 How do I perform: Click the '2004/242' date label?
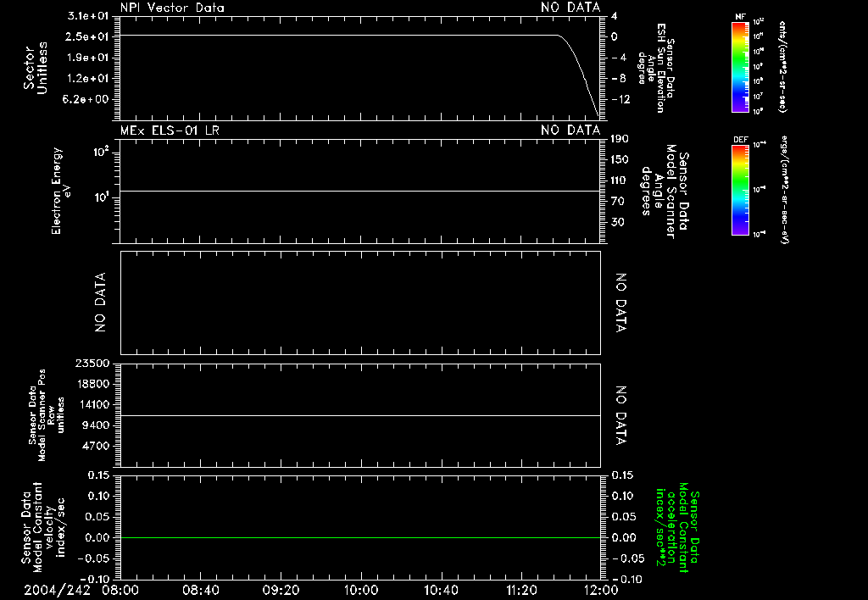point(57,590)
